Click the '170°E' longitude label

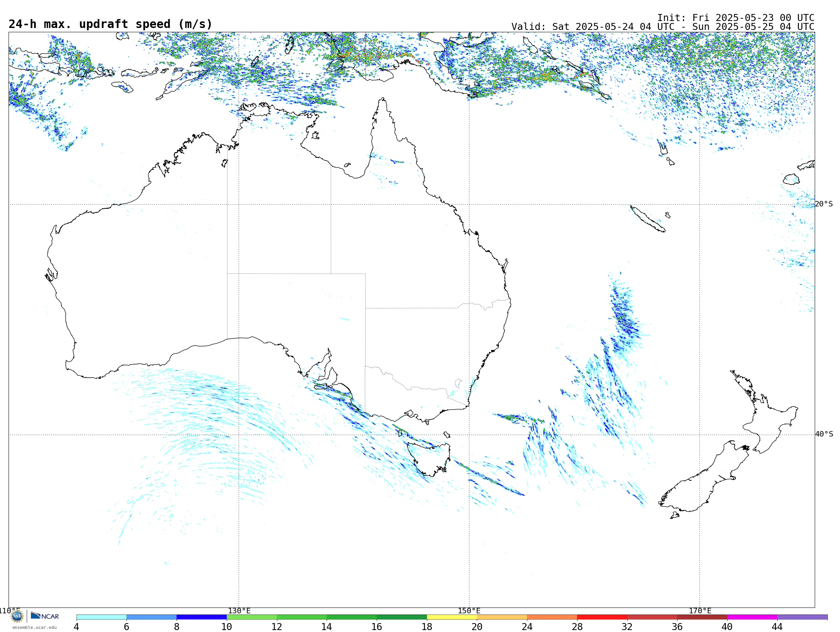(x=700, y=611)
